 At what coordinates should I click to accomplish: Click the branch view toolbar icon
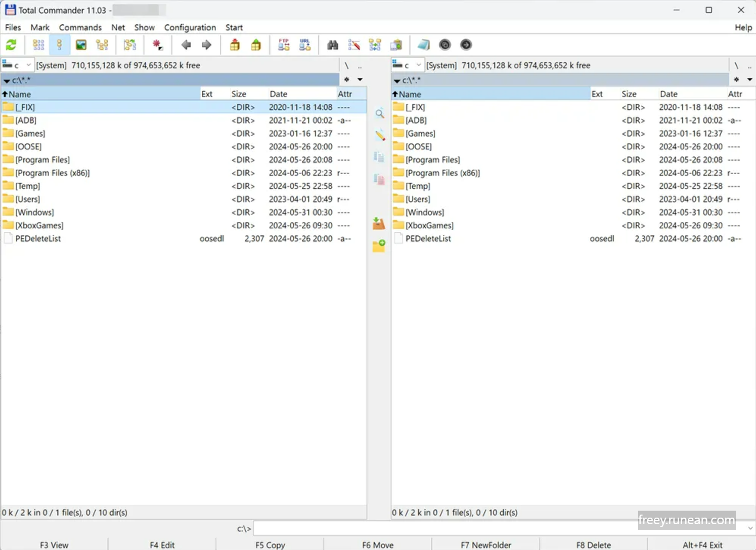(x=130, y=45)
